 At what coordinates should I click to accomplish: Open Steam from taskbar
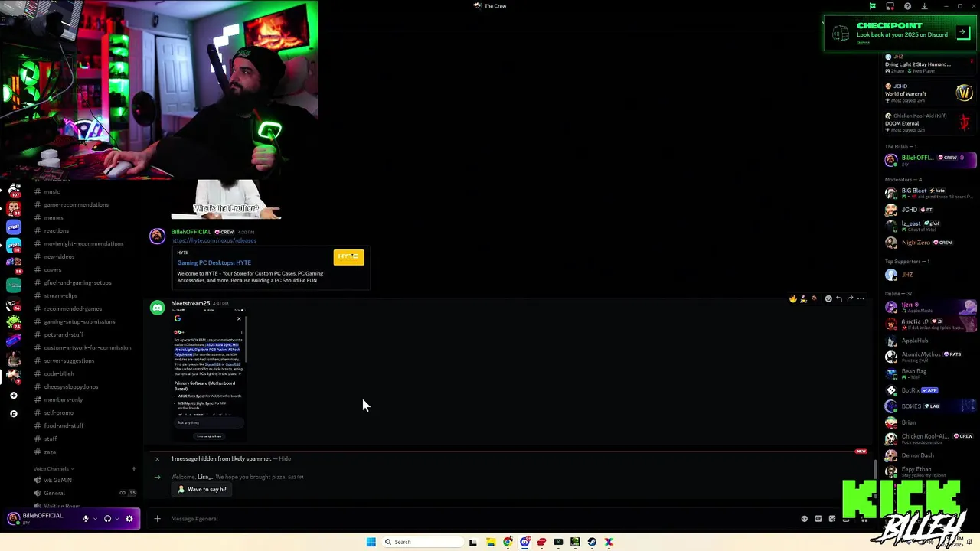(592, 542)
